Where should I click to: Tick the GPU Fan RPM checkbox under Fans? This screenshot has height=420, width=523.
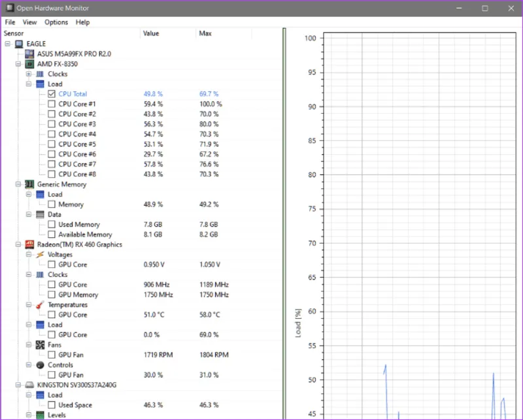(52, 355)
